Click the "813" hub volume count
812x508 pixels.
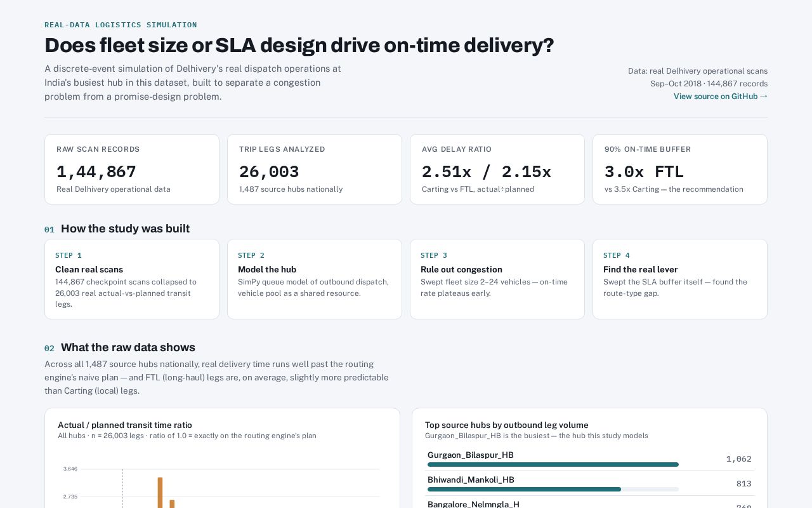(744, 484)
